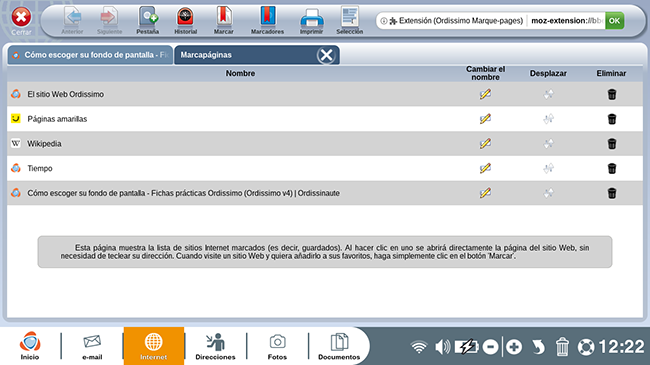Viewport: 650px width, 365px height.
Task: Click the moz-extension address field
Action: (x=566, y=21)
